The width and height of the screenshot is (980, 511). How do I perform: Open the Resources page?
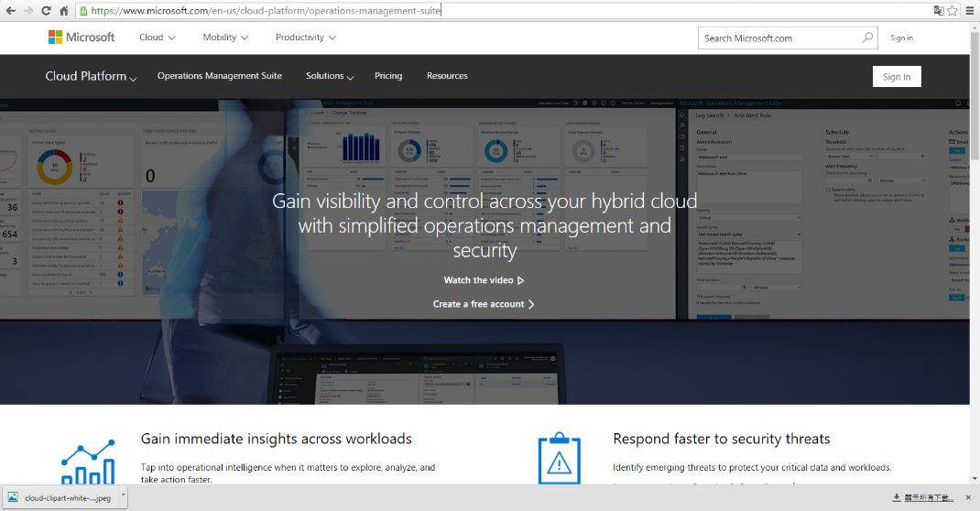(447, 76)
